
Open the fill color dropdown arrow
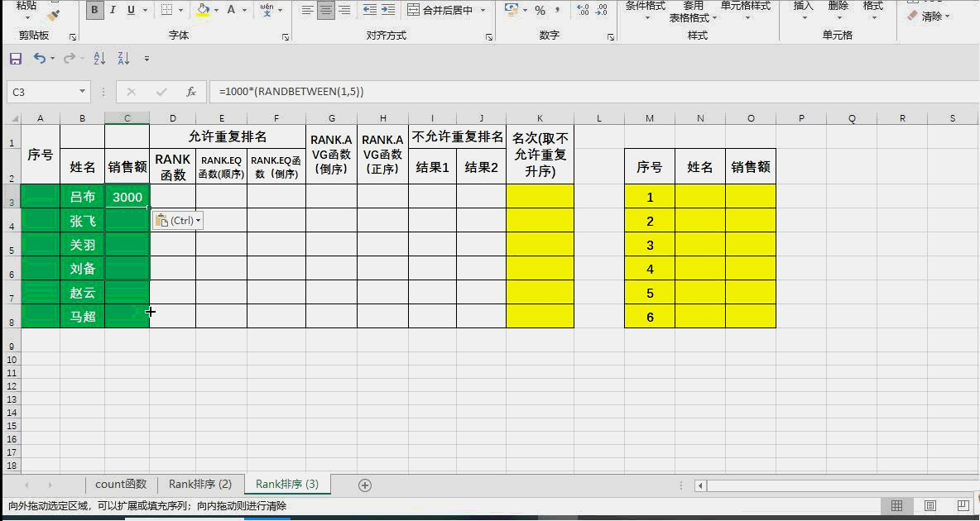pos(217,10)
